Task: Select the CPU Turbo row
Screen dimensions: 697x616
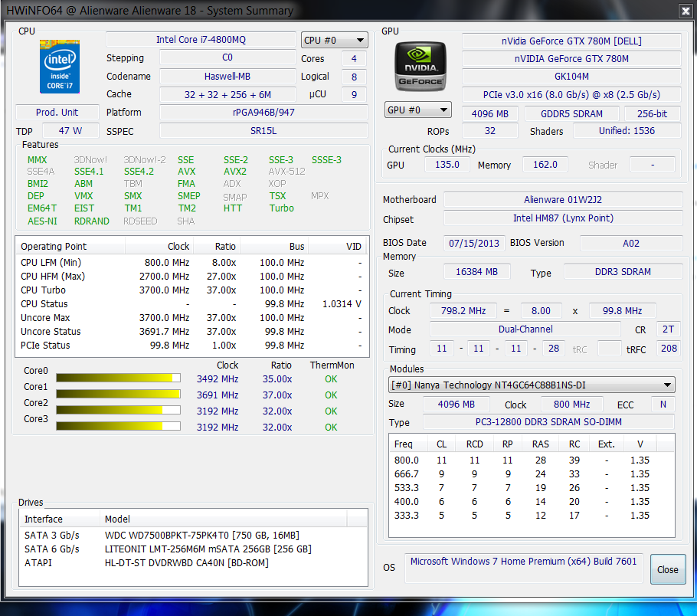Action: tap(192, 290)
